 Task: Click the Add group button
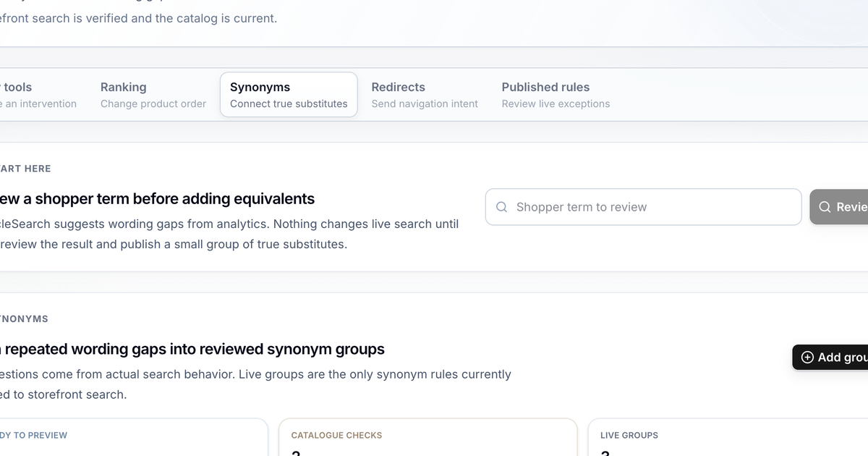[x=830, y=358]
